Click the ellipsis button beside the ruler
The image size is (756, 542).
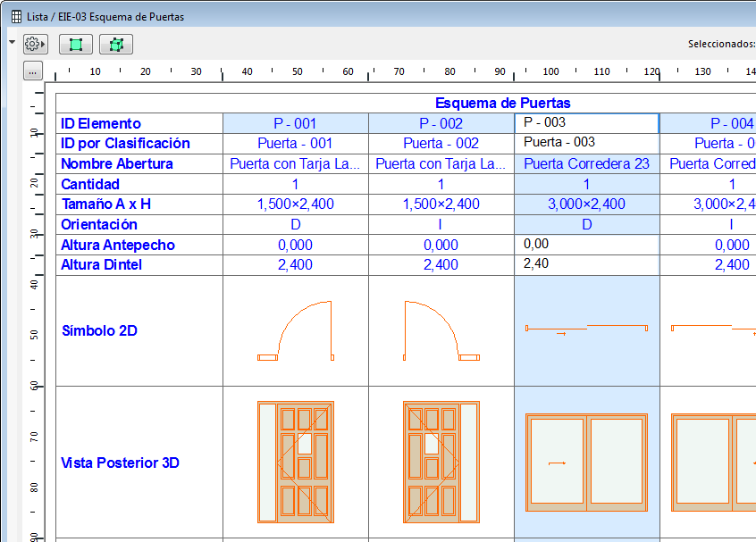coord(32,71)
